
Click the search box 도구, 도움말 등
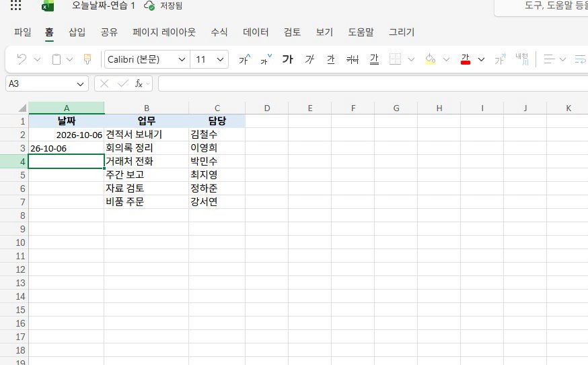[x=542, y=6]
